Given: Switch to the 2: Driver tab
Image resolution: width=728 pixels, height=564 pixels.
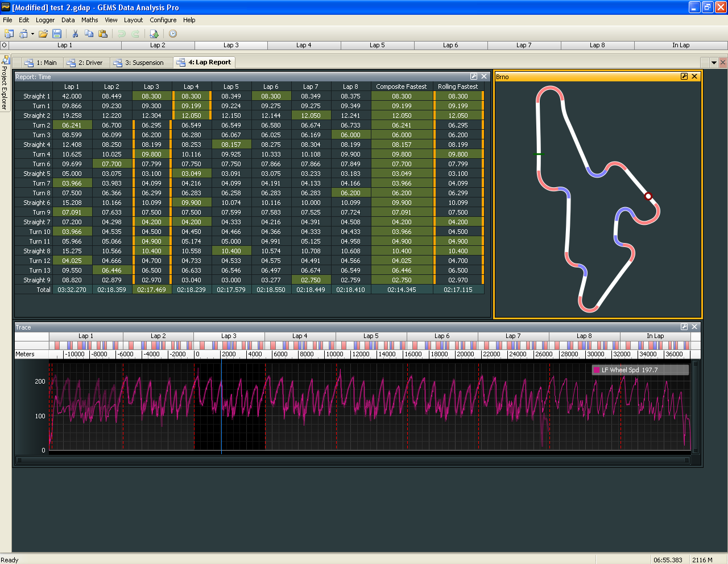Looking at the screenshot, I should click(x=85, y=63).
